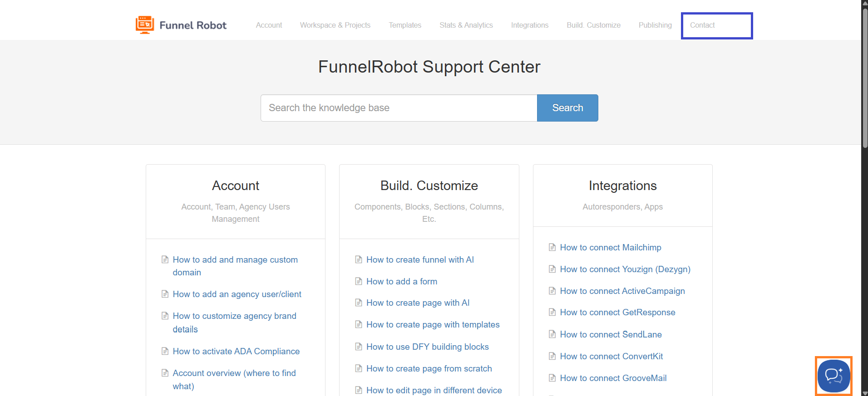Click document icon beside 'How to use DFY building blocks'

point(359,347)
